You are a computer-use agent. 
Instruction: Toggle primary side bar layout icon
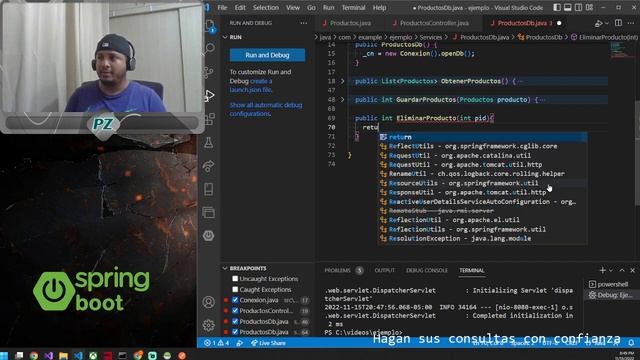tap(557, 7)
